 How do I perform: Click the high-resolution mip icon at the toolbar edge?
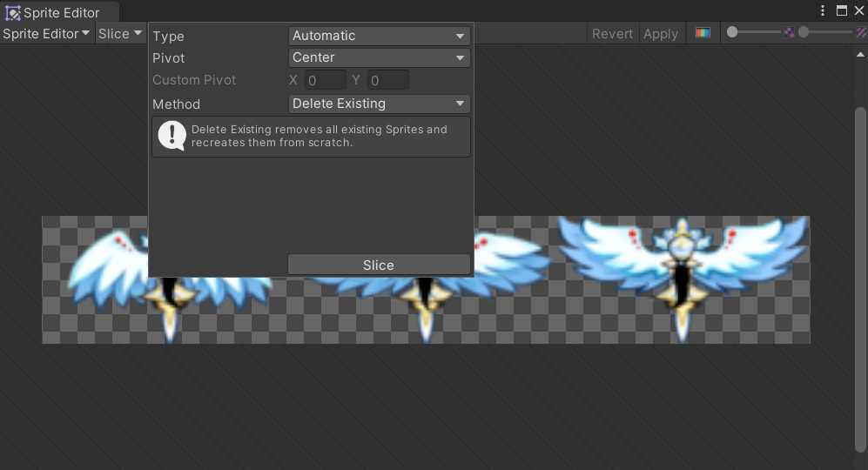point(861,33)
